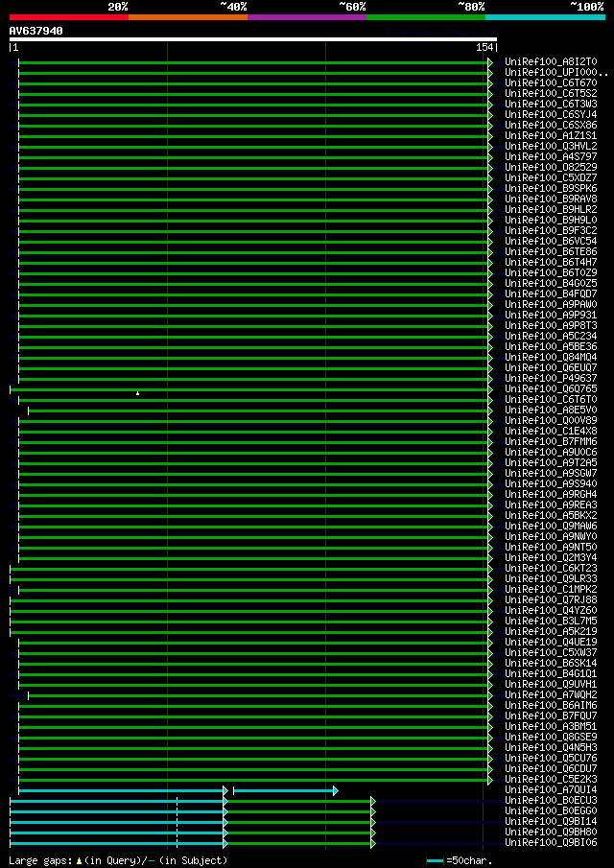Open hit label UniRef100_C6KT23

pos(551,569)
